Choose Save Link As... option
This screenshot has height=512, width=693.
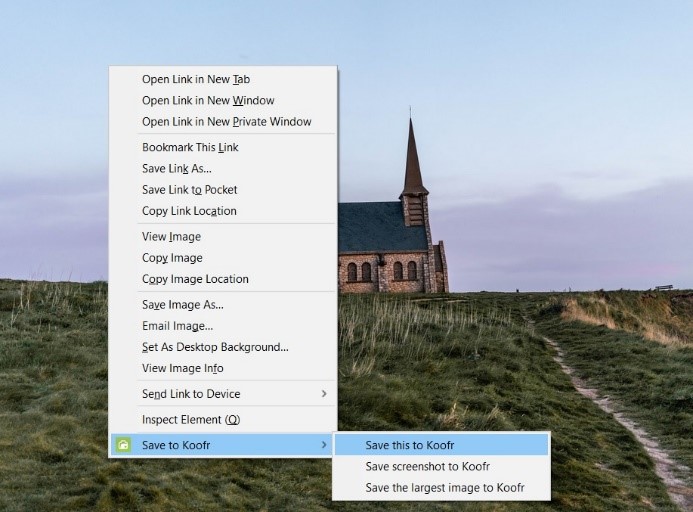177,168
